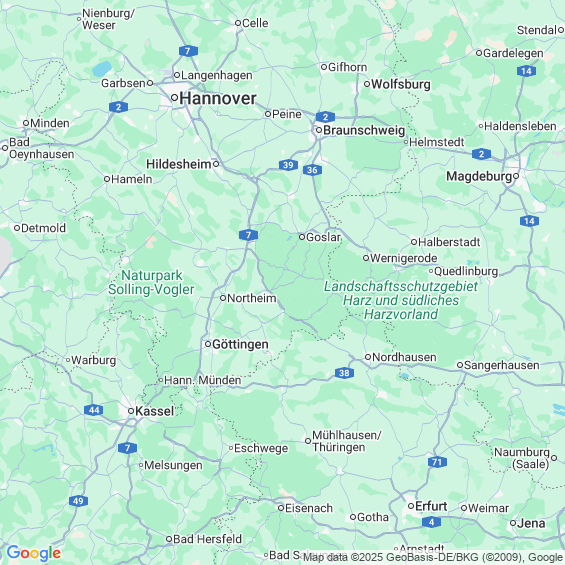Click the A 71 highway shield near Erfurt
The height and width of the screenshot is (565, 565).
tap(437, 462)
